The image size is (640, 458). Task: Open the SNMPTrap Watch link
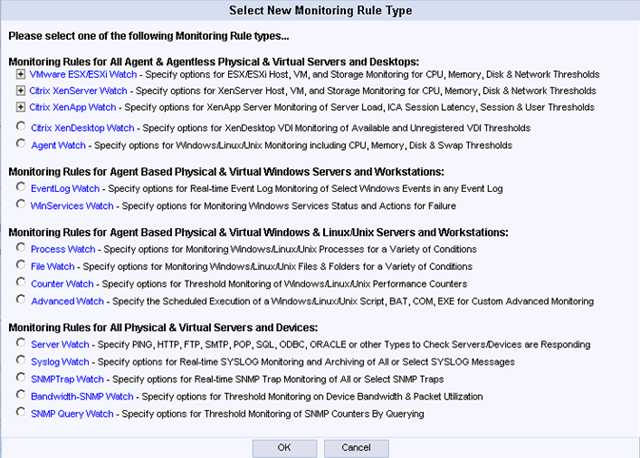(x=67, y=379)
